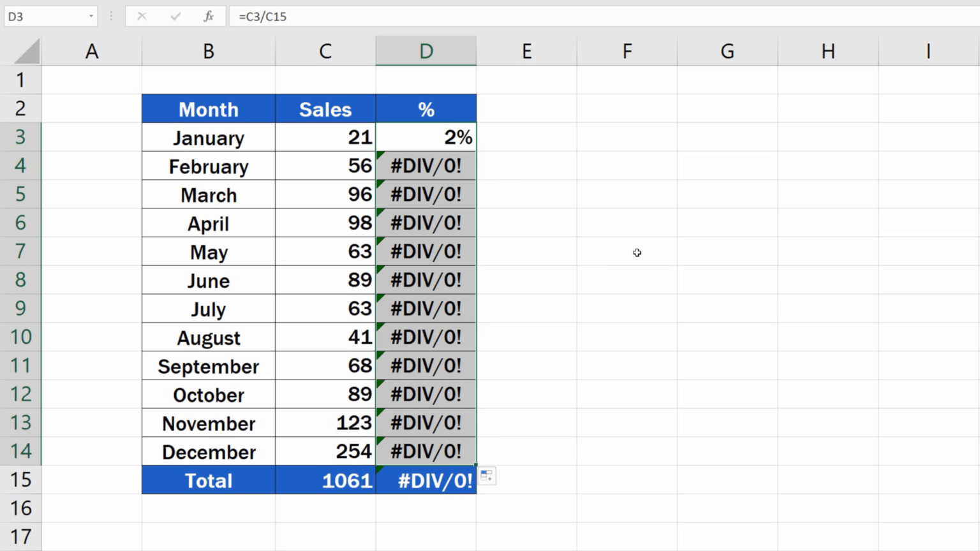Image resolution: width=980 pixels, height=551 pixels.
Task: Open the Name Box dropdown arrow
Action: (x=90, y=16)
